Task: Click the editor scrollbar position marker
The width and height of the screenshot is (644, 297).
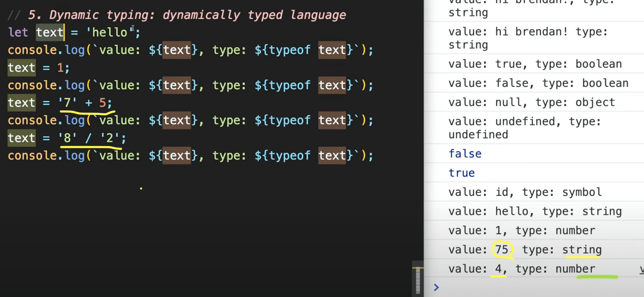Action: (418, 268)
